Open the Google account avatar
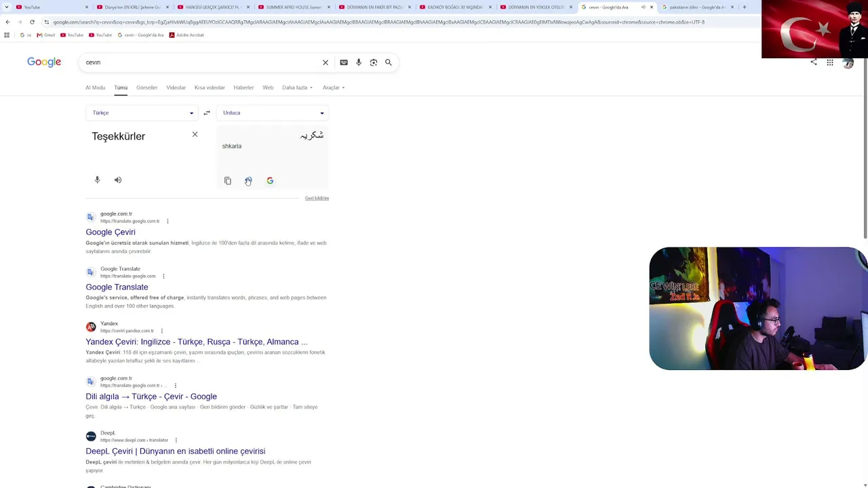Screen dimensions: 868x488 pyautogui.click(x=848, y=63)
